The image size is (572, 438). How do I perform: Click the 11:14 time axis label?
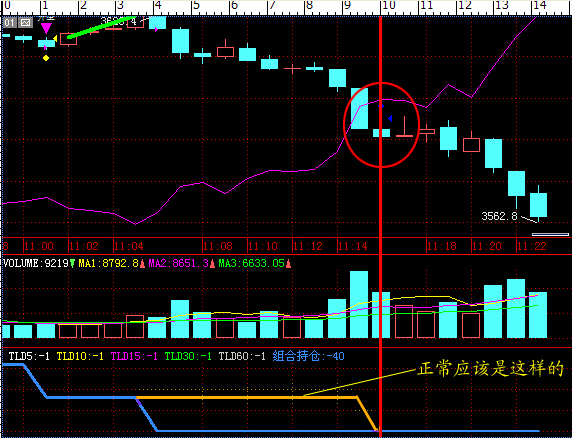tap(353, 247)
